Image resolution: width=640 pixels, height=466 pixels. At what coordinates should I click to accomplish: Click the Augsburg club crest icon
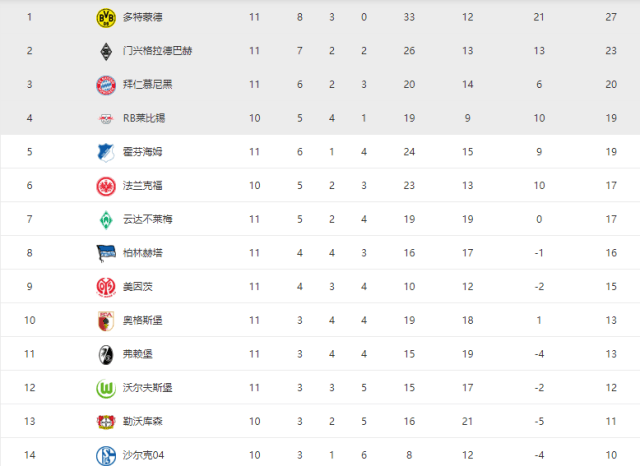click(106, 321)
